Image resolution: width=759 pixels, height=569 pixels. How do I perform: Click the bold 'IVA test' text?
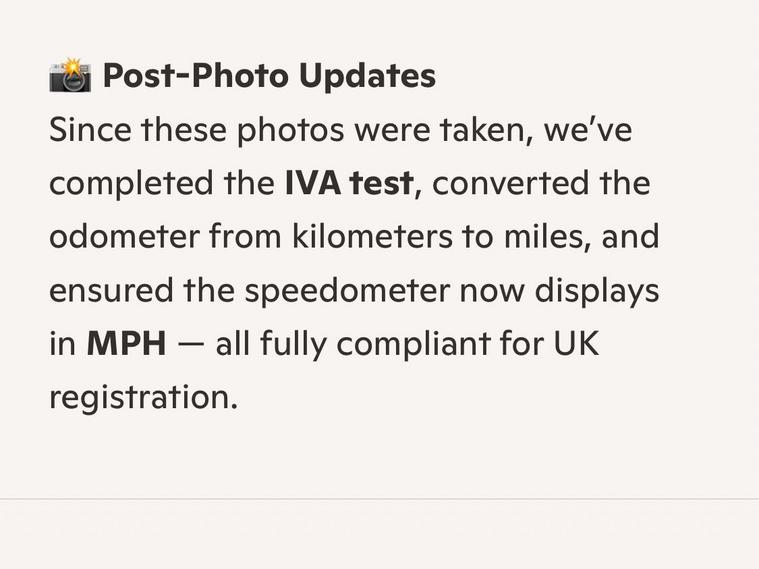pyautogui.click(x=349, y=184)
